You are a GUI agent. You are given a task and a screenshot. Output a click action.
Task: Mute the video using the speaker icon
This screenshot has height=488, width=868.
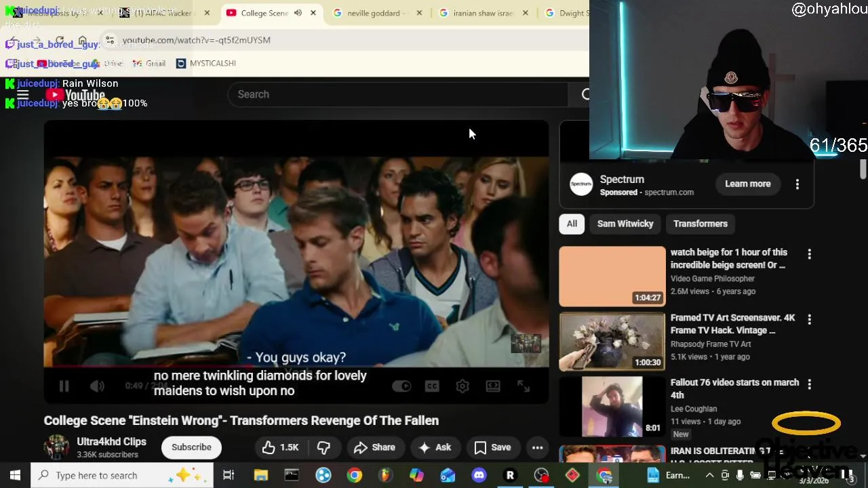(97, 386)
